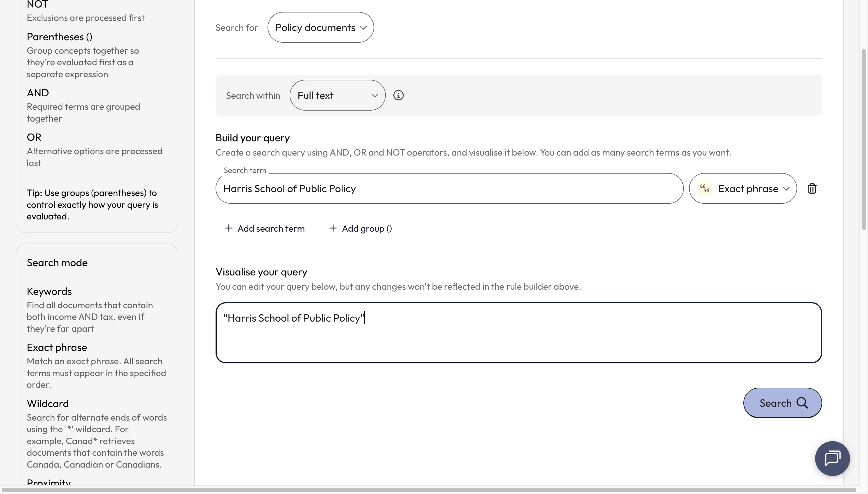
Task: Expand the Full text search-within dropdown
Action: [338, 95]
